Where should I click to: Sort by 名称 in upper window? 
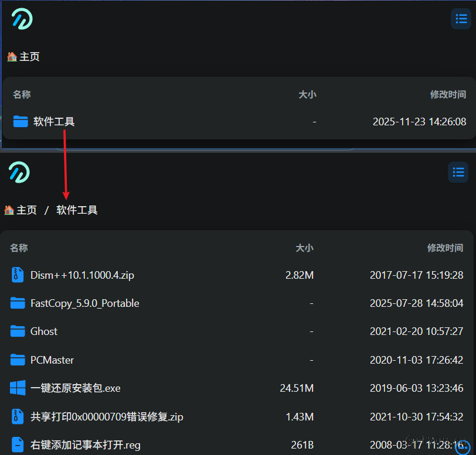click(22, 94)
